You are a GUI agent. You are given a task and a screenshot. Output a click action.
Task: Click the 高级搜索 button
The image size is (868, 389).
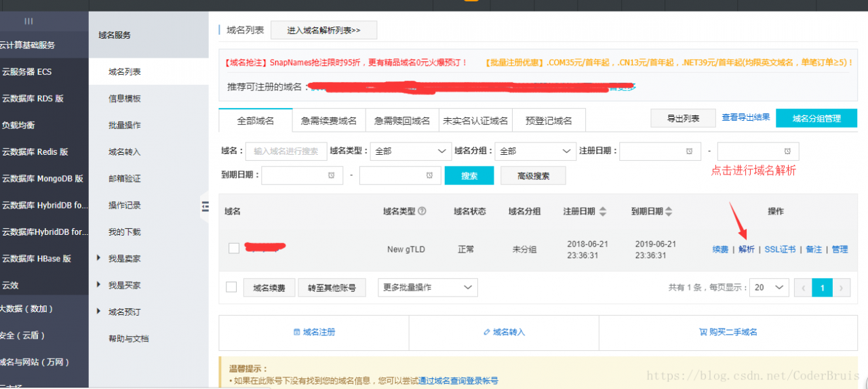(x=533, y=176)
